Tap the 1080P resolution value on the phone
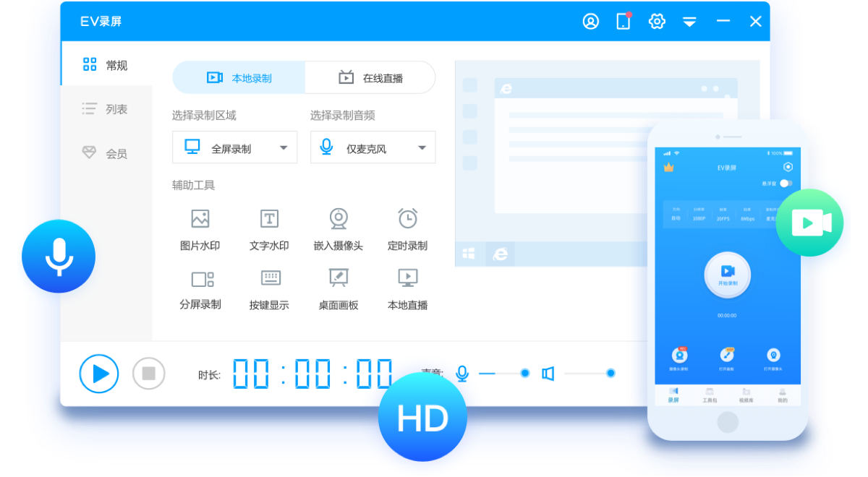The height and width of the screenshot is (477, 868). coord(699,218)
